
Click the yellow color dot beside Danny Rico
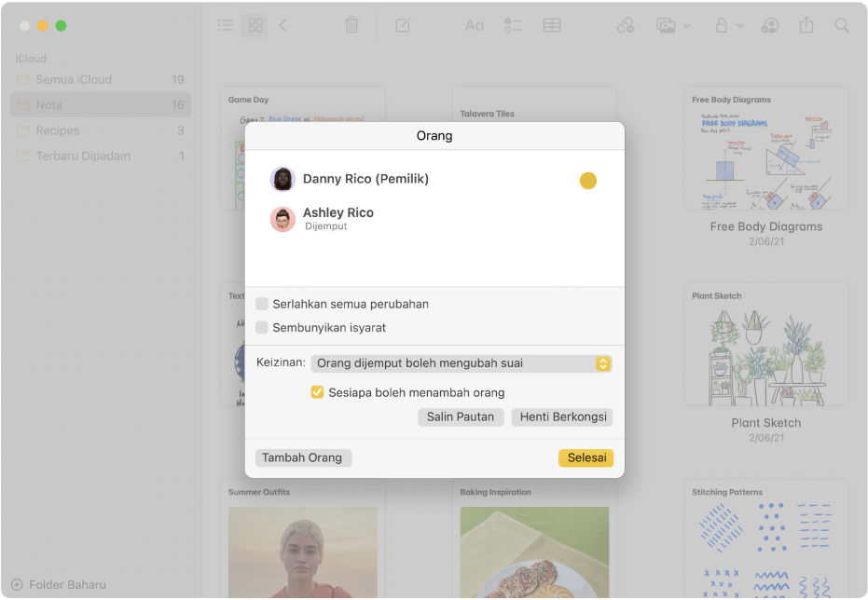(x=588, y=180)
